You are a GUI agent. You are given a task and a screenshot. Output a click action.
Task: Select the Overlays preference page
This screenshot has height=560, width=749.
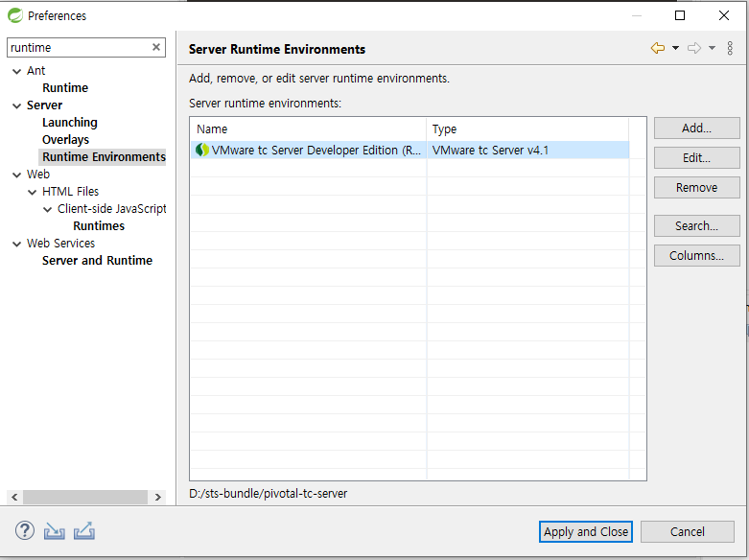(x=65, y=140)
